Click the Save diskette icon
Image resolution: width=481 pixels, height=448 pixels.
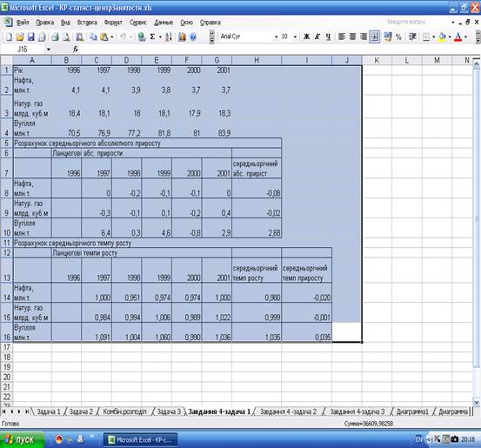click(30, 37)
